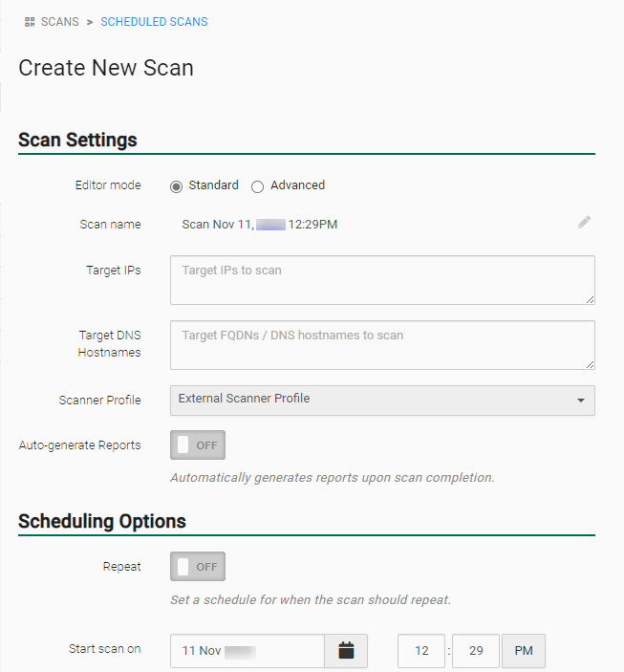Click the Target DNS textarea resize handle
624x672 pixels.
coord(591,365)
